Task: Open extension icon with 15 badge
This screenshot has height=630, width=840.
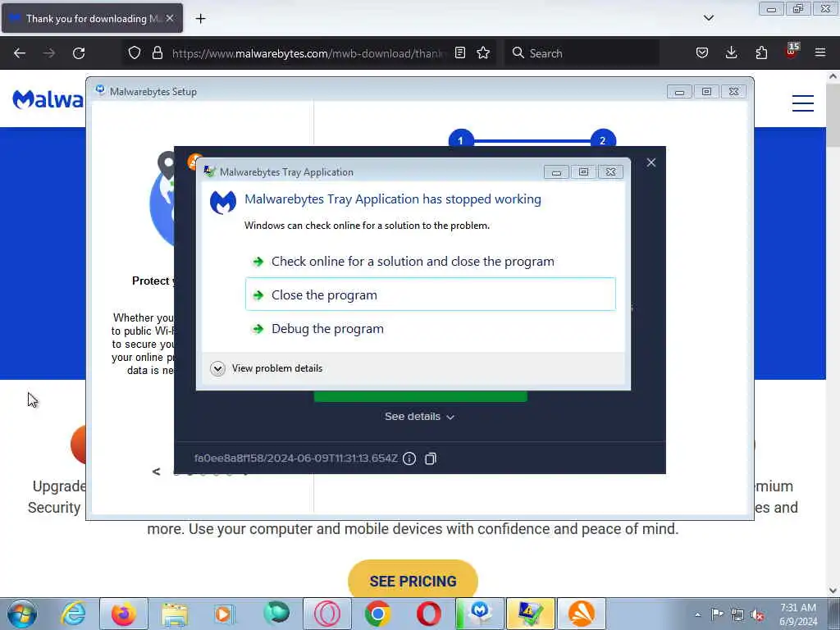Action: 792,51
